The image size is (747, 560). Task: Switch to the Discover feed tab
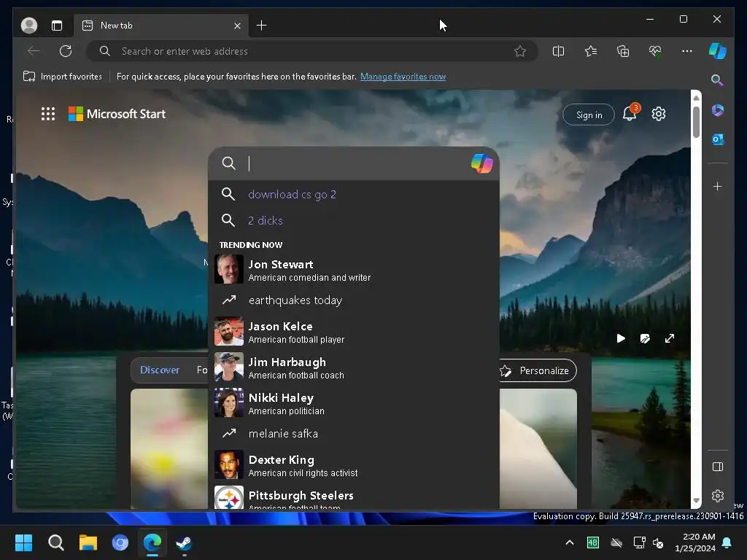[160, 370]
